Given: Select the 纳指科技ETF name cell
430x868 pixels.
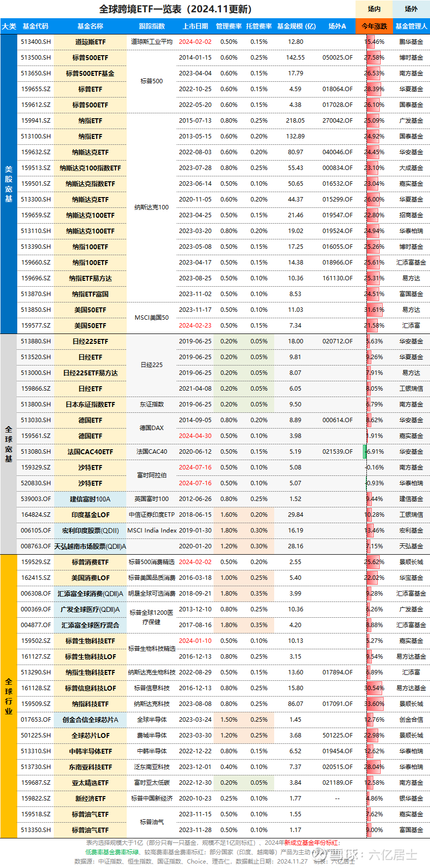Looking at the screenshot, I should pos(90,704).
